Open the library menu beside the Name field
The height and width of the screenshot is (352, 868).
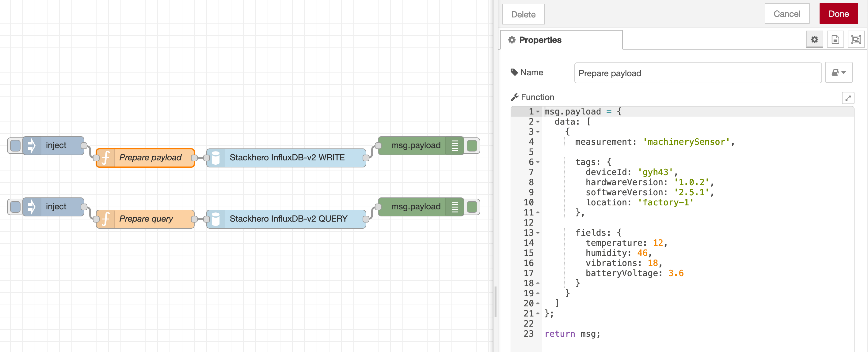[x=839, y=72]
